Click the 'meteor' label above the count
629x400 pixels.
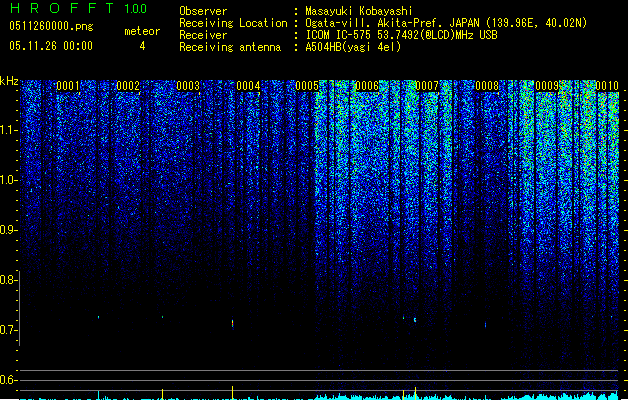[142, 31]
